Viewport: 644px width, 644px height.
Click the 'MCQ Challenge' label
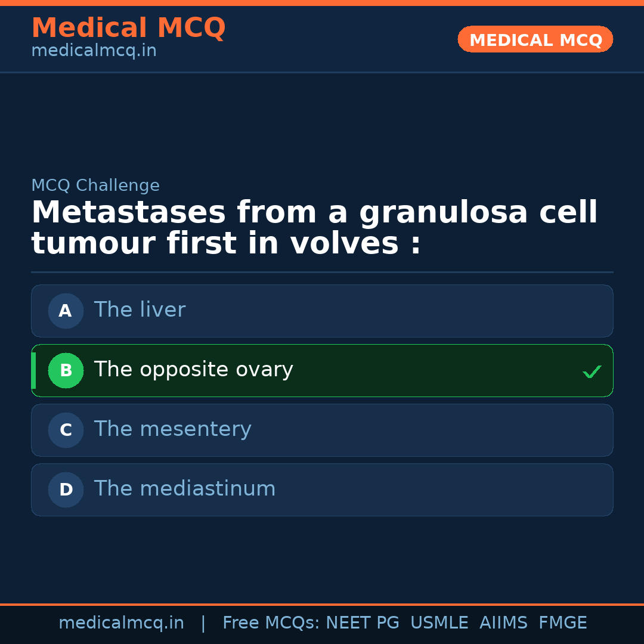pyautogui.click(x=95, y=185)
